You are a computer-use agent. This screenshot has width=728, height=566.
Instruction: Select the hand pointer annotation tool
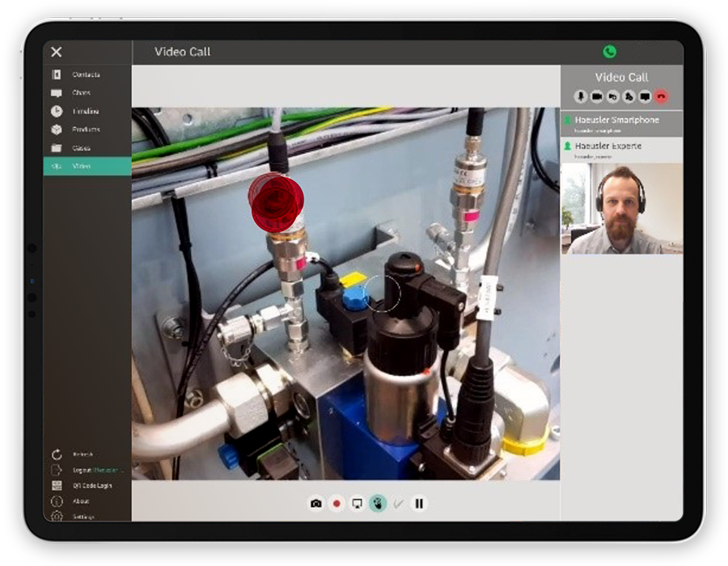coord(378,504)
